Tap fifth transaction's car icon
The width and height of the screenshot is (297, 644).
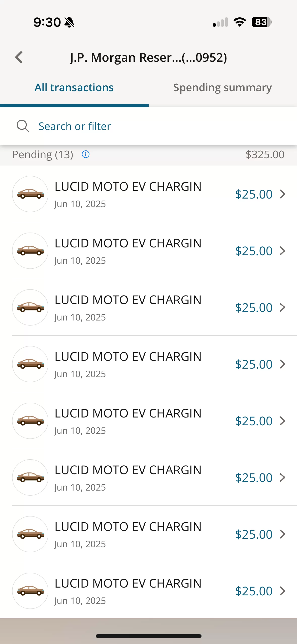(30, 421)
